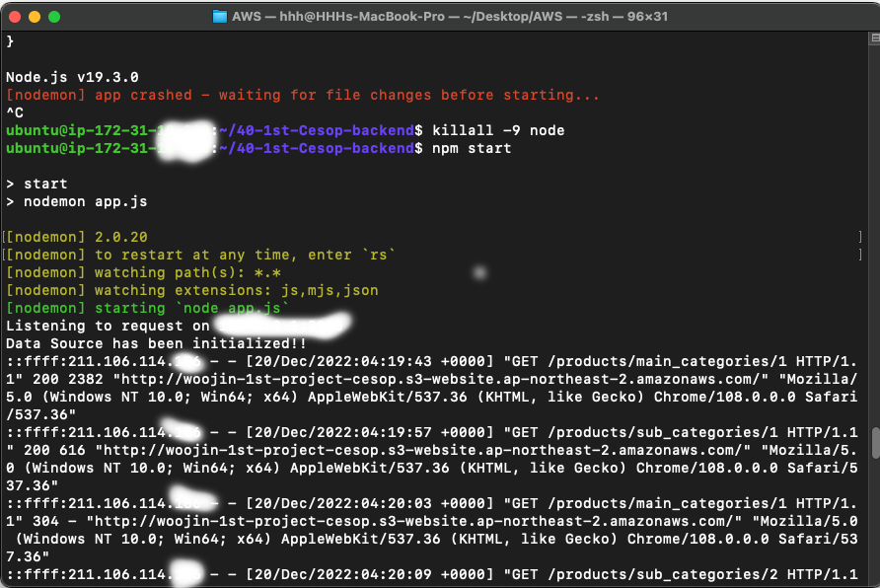
Task: Click the red '[nodemon] app crashed' message
Action: [x=303, y=95]
